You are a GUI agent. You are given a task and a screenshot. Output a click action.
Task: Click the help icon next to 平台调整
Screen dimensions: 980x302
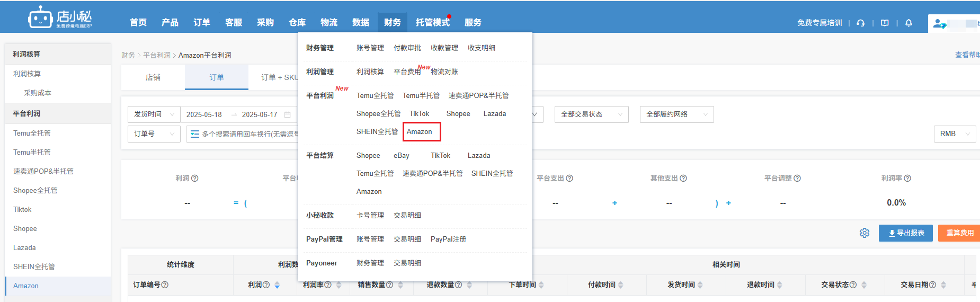tap(797, 178)
